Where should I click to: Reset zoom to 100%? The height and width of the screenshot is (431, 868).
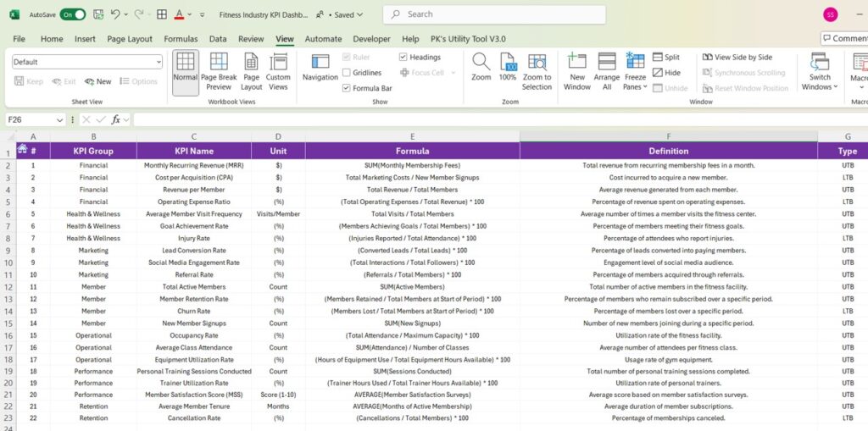(508, 68)
